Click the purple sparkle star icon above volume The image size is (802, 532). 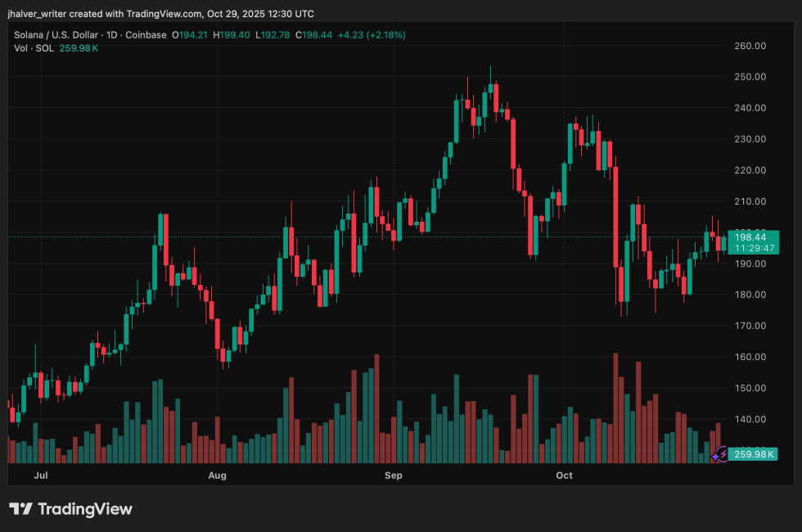click(x=716, y=457)
